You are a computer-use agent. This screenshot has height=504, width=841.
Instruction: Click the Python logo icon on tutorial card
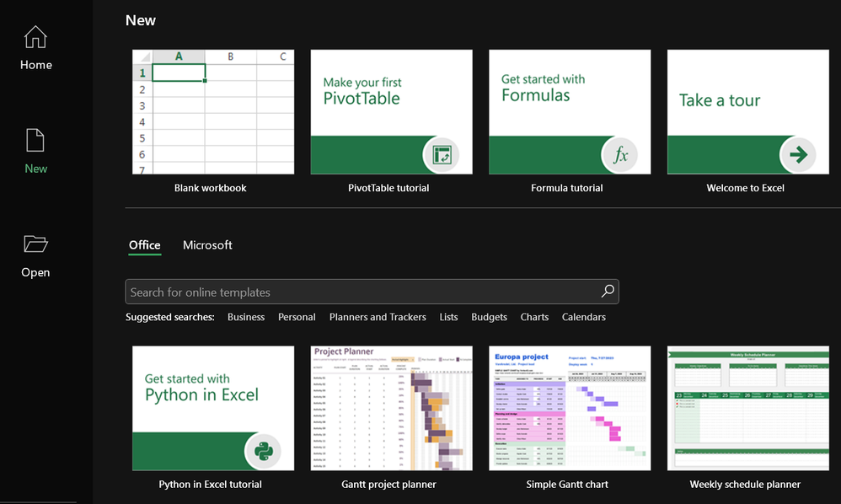[x=263, y=451]
